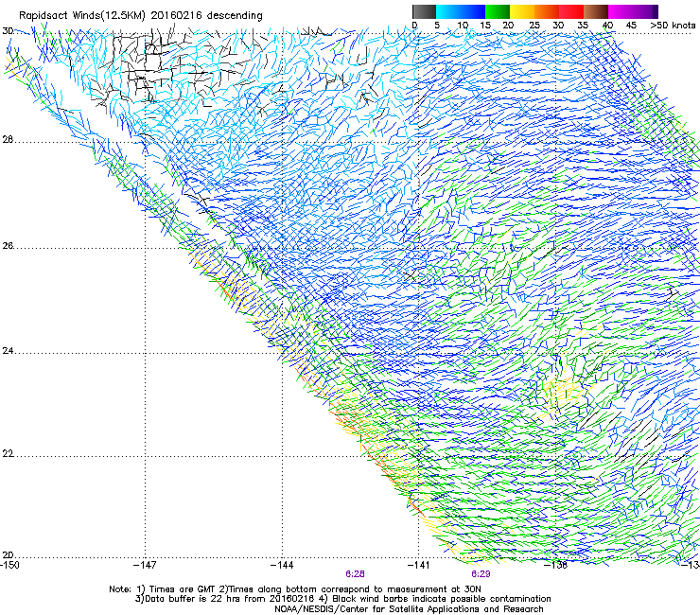Click the '35' legend label under the color bar

pos(583,26)
